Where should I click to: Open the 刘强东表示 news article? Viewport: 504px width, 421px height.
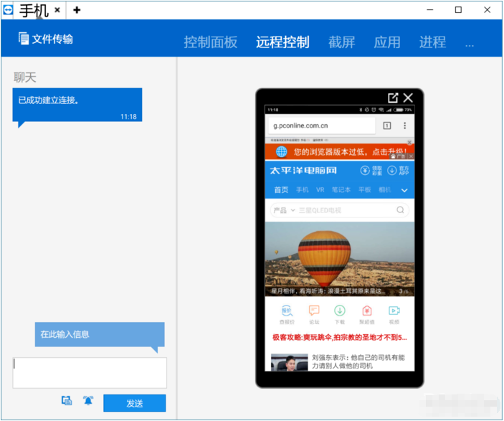click(358, 361)
